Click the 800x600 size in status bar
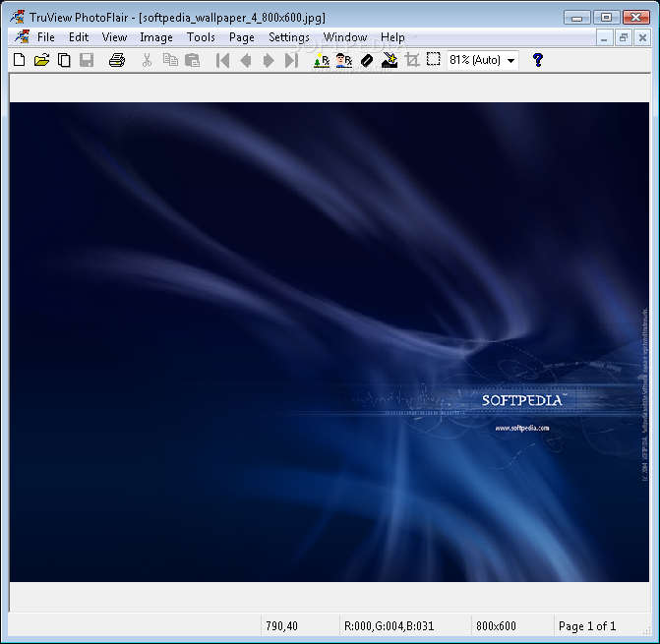The width and height of the screenshot is (660, 644). point(496,626)
